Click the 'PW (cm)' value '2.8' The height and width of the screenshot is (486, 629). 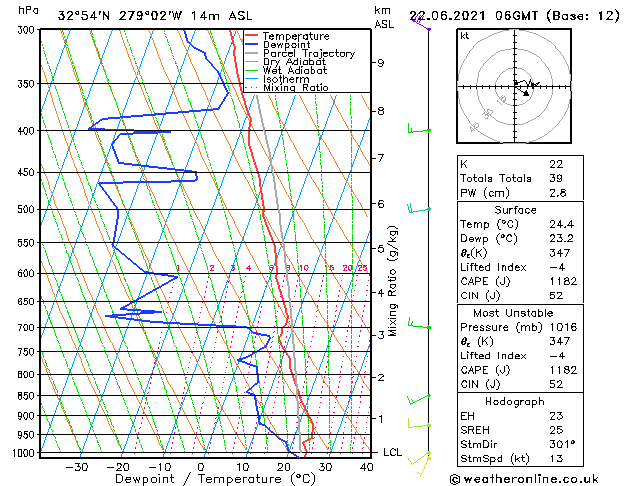pos(558,193)
